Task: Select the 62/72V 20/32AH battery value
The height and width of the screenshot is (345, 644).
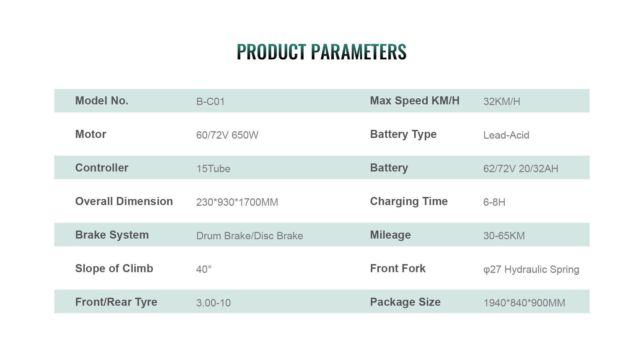Action: [x=521, y=168]
